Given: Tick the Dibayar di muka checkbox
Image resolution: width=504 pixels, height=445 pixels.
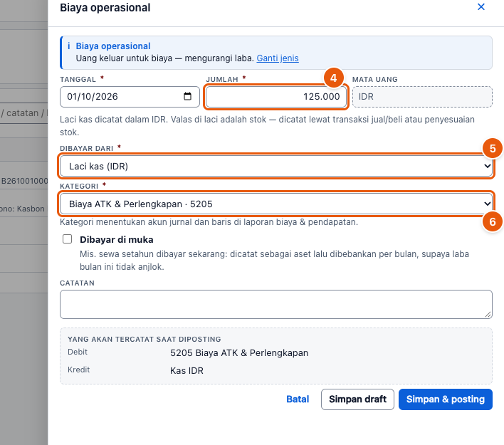Looking at the screenshot, I should [67, 239].
